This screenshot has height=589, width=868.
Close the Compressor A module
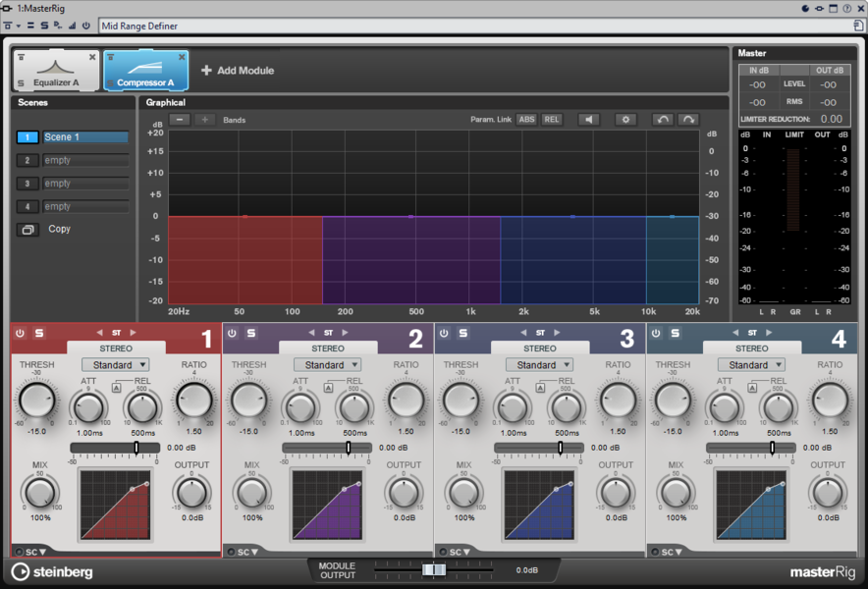[182, 57]
